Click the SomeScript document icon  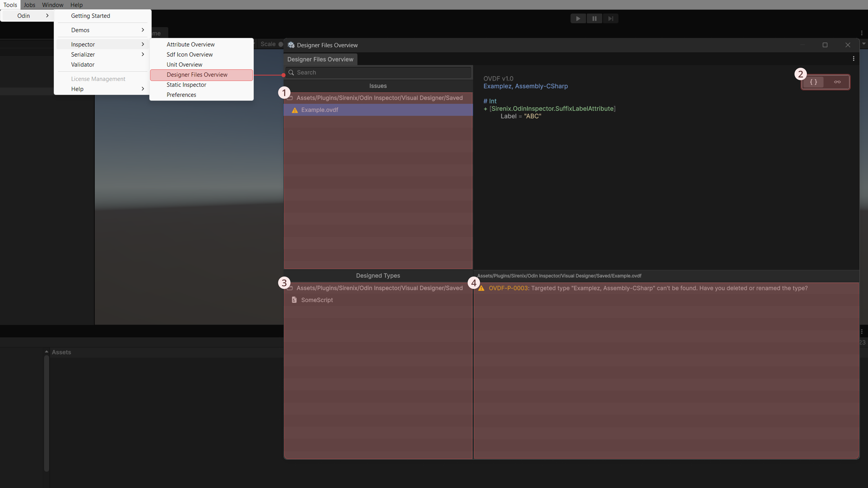point(294,300)
